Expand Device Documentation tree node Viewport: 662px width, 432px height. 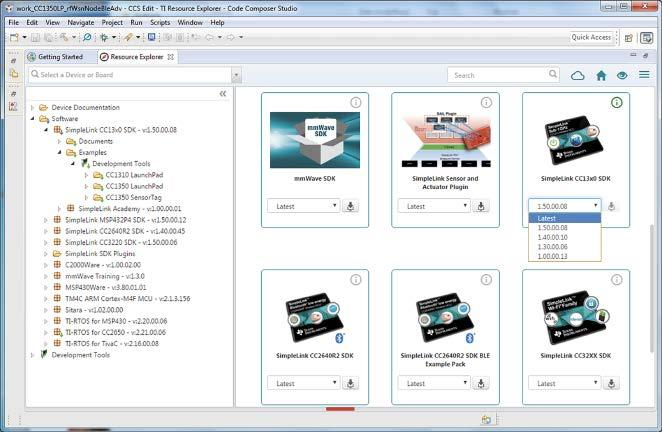coord(32,107)
